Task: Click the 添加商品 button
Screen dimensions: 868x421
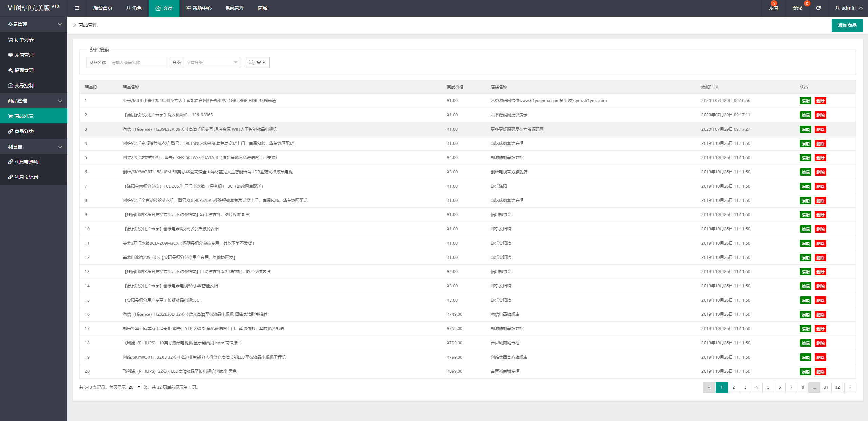Action: click(x=847, y=25)
